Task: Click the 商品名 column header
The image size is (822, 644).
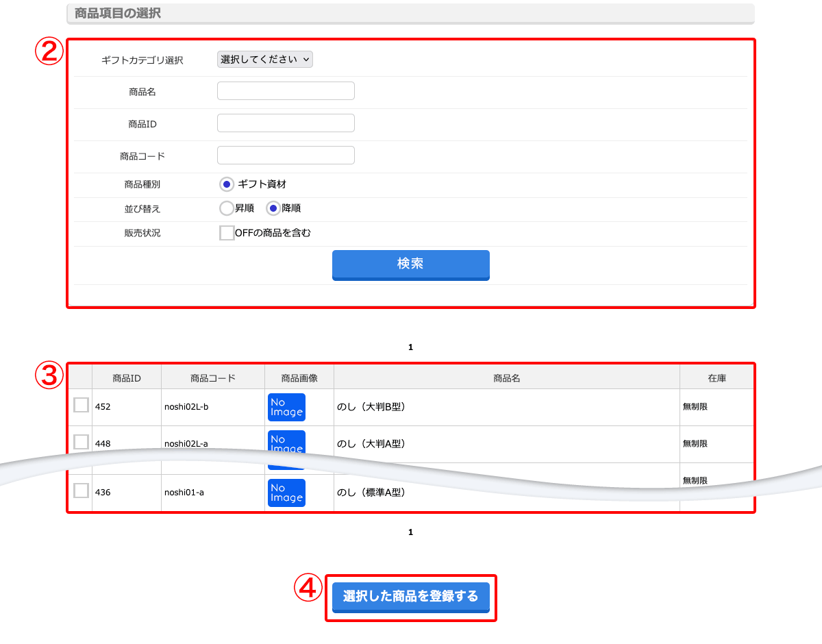Action: [506, 378]
